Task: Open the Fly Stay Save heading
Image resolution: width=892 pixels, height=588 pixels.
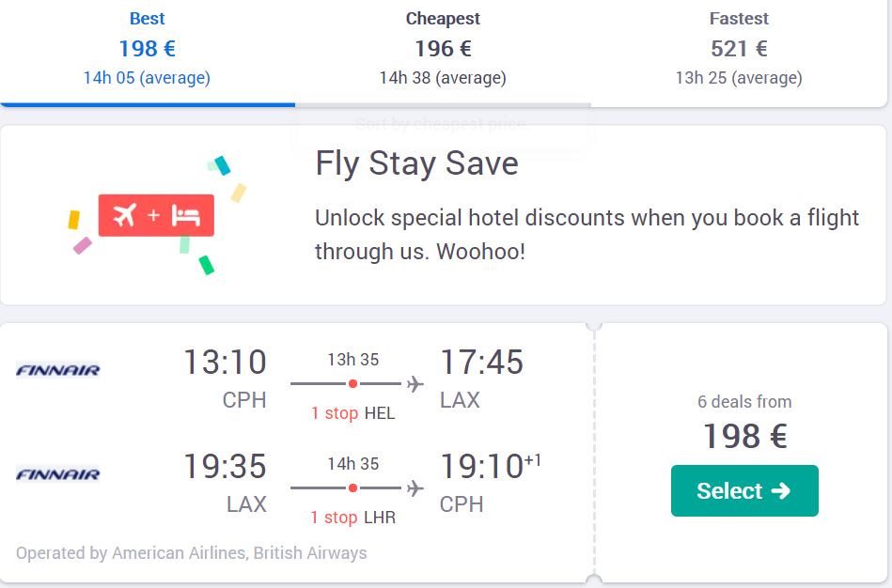Action: coord(417,163)
